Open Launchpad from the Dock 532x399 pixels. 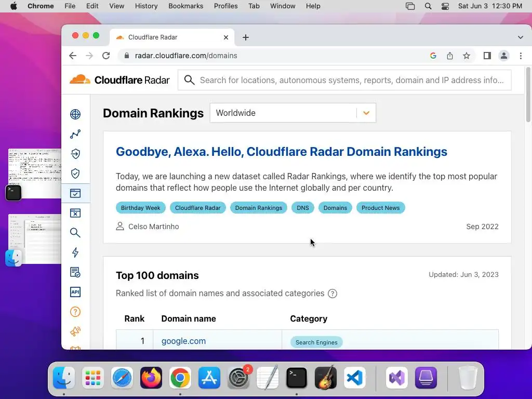(x=93, y=378)
